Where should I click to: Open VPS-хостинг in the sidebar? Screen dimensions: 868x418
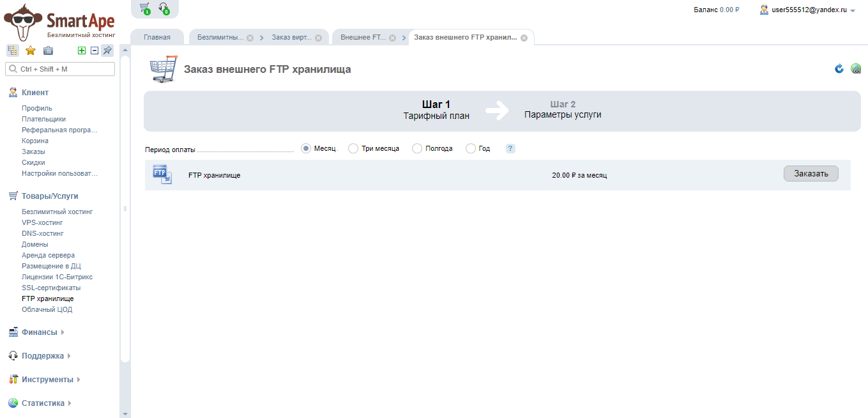pyautogui.click(x=42, y=222)
